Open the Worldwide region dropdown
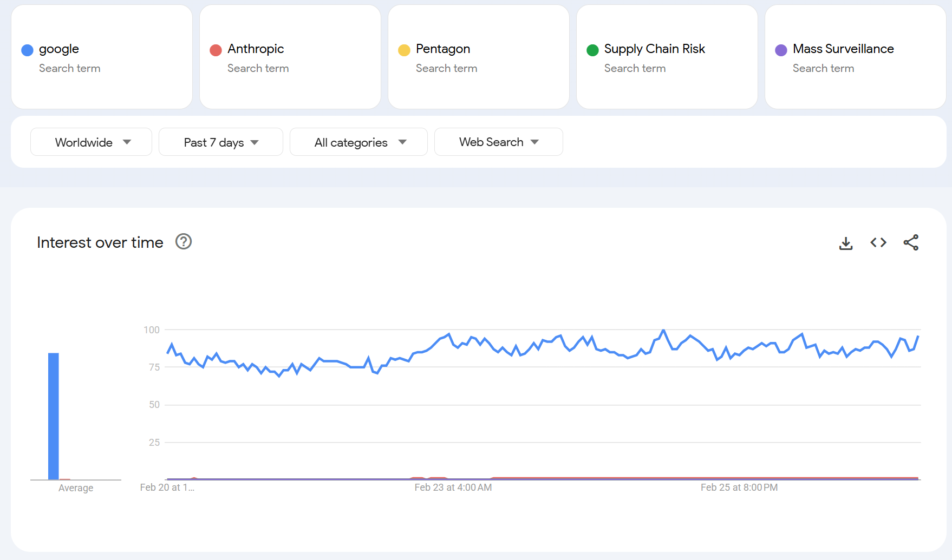952x560 pixels. pyautogui.click(x=91, y=142)
